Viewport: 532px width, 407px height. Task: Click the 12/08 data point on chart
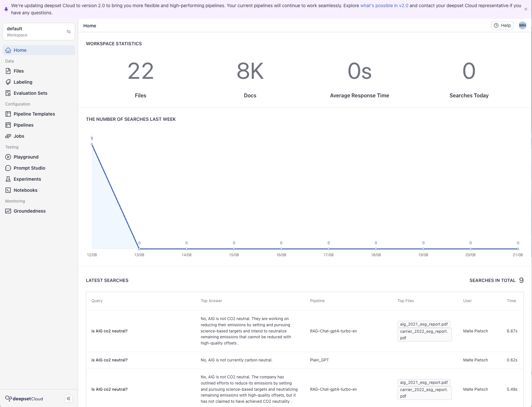coord(92,145)
